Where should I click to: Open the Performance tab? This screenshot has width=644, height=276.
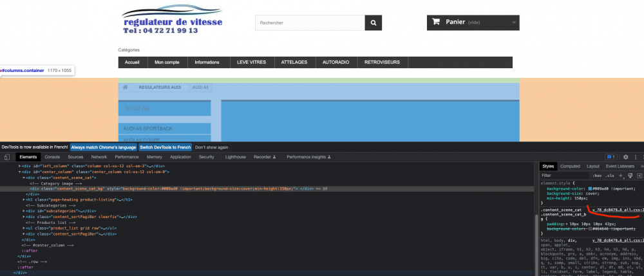[126, 157]
